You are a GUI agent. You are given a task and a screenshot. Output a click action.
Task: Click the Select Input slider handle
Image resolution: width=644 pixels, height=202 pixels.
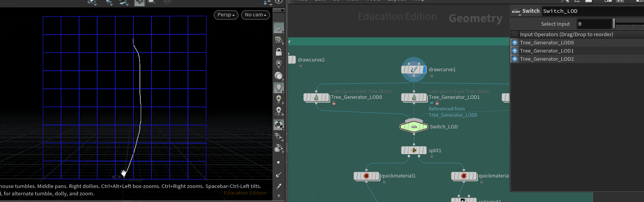(614, 24)
